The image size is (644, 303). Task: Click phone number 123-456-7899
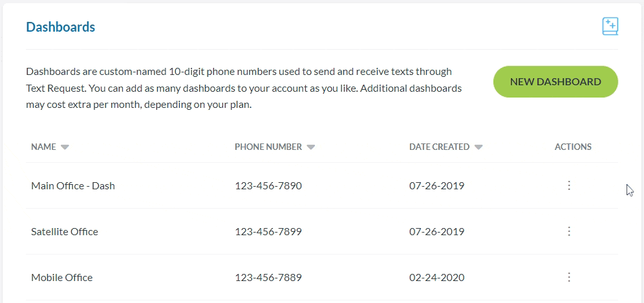click(268, 231)
